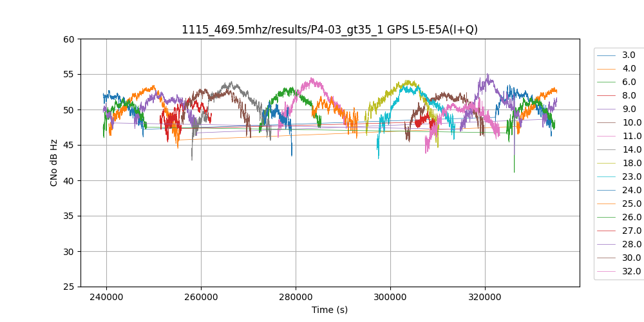Click the 'CNo dB Hz' y-axis label
Viewport: 644px width, 322px height.
click(x=54, y=163)
